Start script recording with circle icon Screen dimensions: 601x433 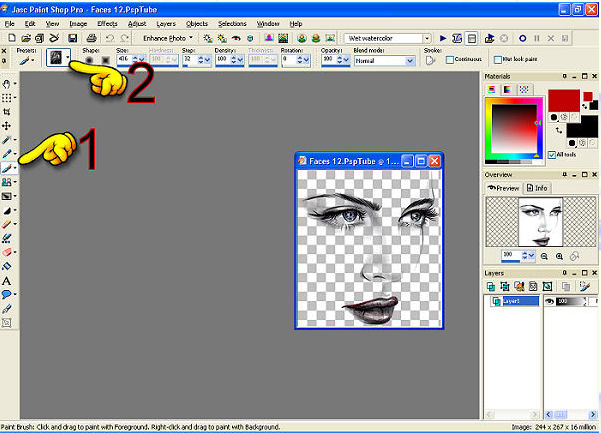[x=522, y=38]
